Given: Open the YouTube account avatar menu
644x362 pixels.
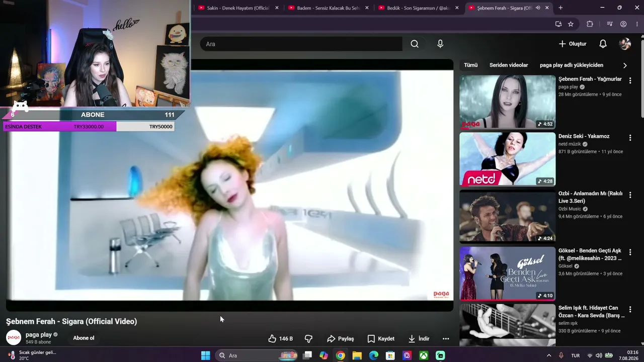Looking at the screenshot, I should click(625, 44).
